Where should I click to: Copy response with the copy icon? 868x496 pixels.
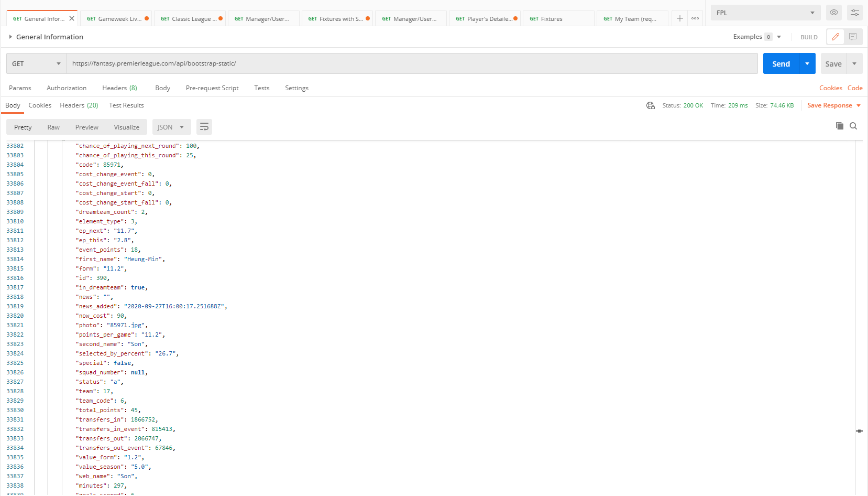[840, 126]
